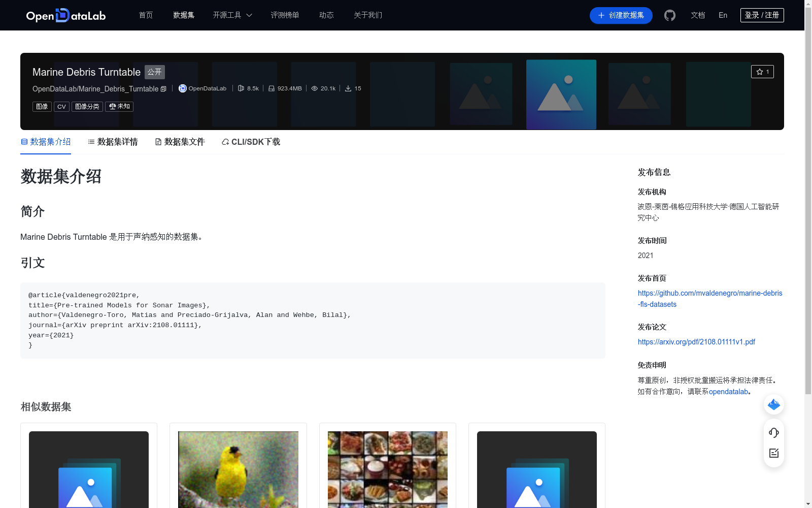Click the 15 downloads icon

coord(348,88)
